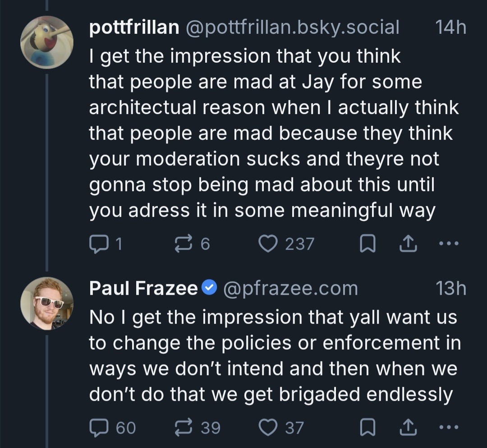Viewport: 487px width, 448px height.
Task: Open more options on Paul Frazee's post
Action: 448,427
